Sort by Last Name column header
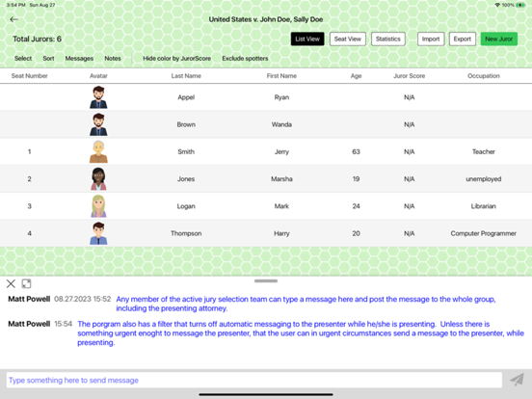Viewport: 532px width, 399px height. coord(186,76)
